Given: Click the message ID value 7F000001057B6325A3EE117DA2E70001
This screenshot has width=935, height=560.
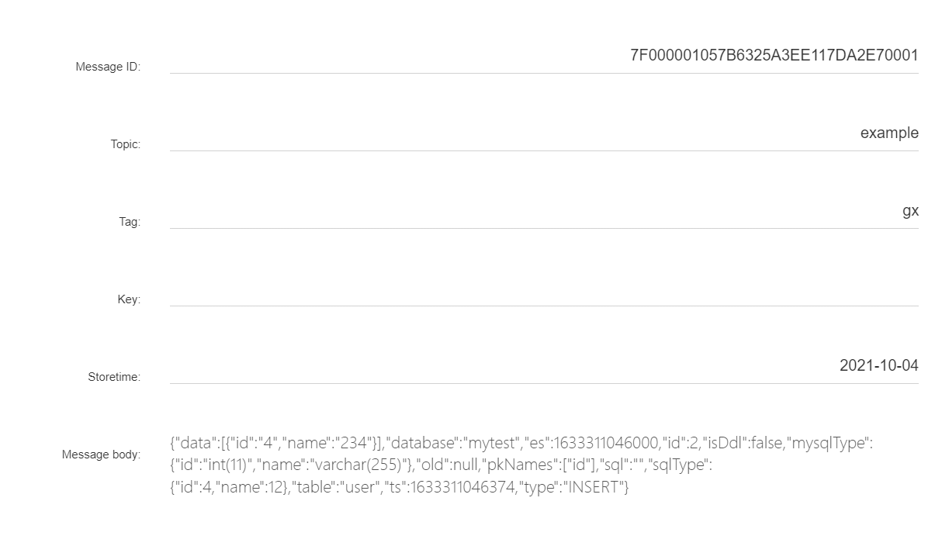Looking at the screenshot, I should [774, 55].
